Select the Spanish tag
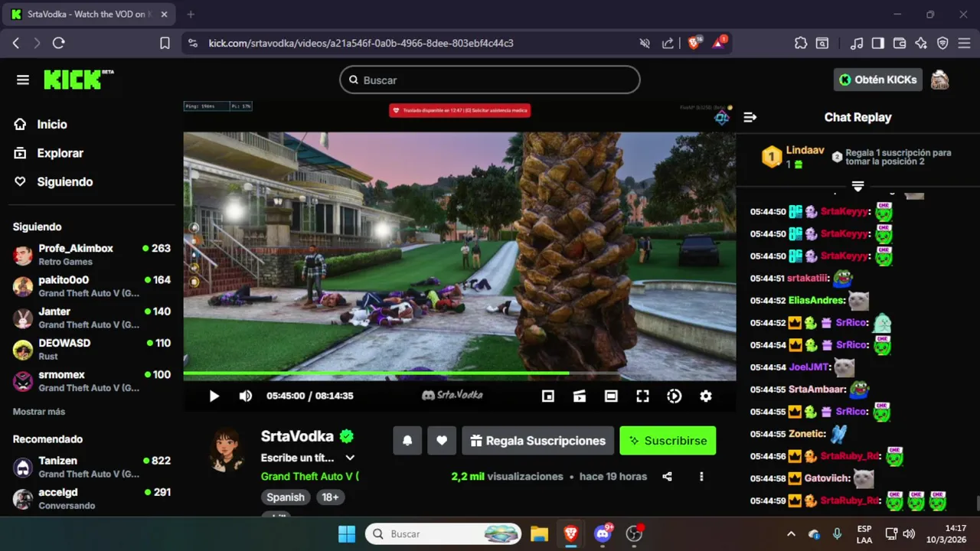980x551 pixels. click(286, 497)
